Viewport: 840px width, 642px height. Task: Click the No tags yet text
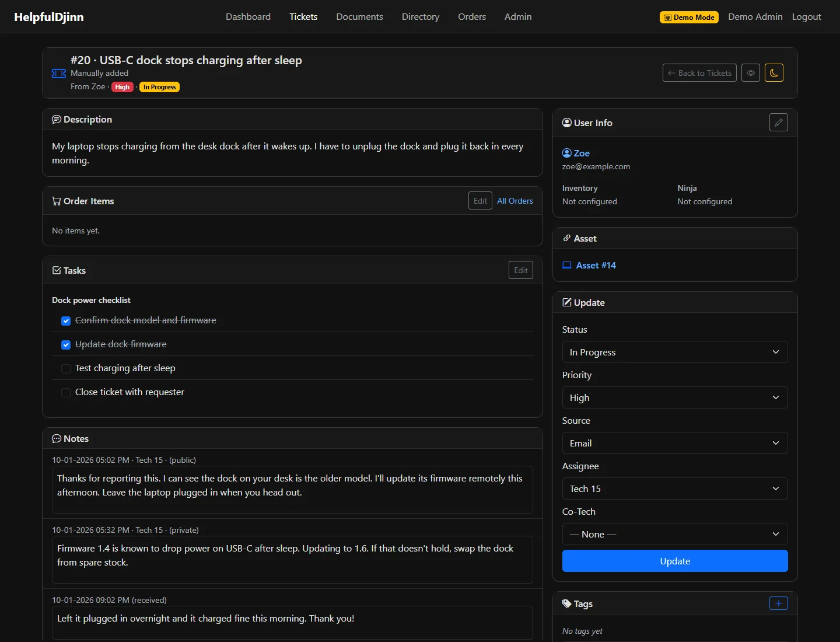click(x=582, y=631)
